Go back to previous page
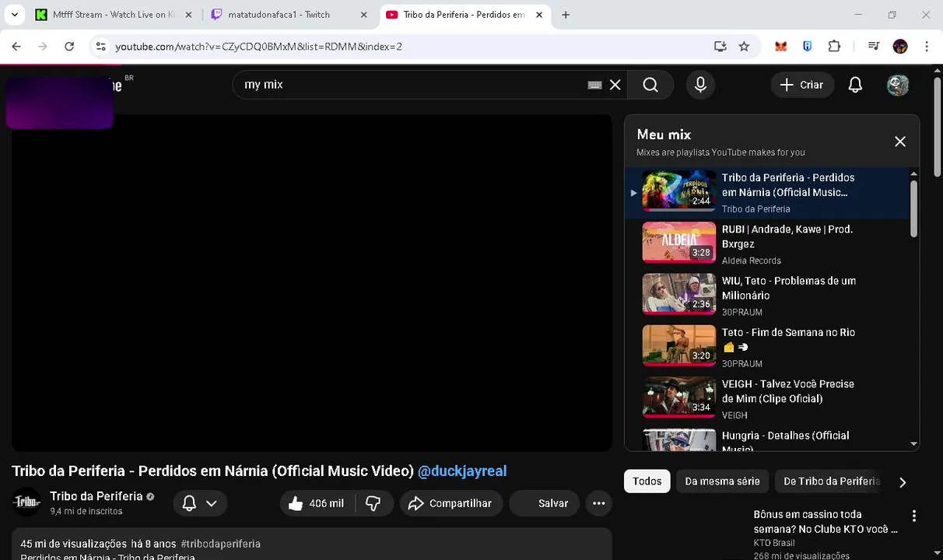 pos(16,47)
